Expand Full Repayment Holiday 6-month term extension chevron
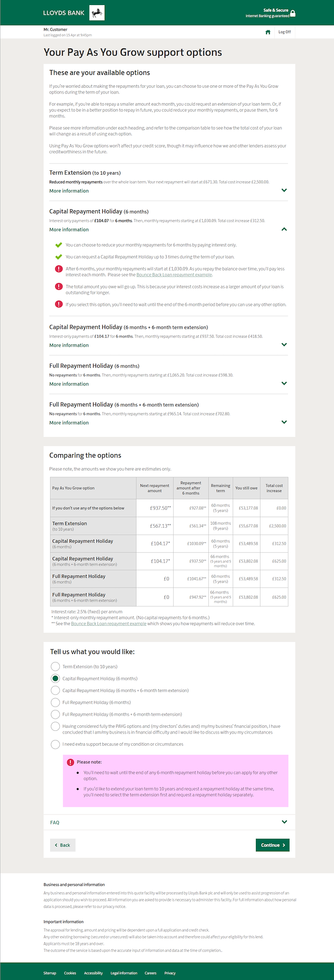Screen dimensions: 334x980 pyautogui.click(x=284, y=422)
